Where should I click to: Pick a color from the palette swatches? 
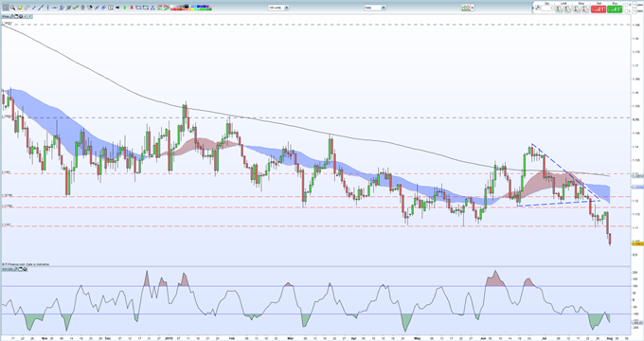click(191, 8)
